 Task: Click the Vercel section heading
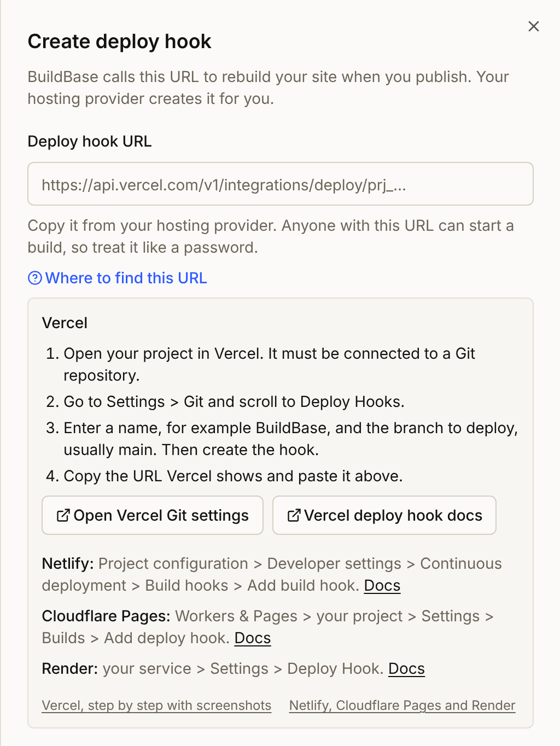pyautogui.click(x=65, y=323)
